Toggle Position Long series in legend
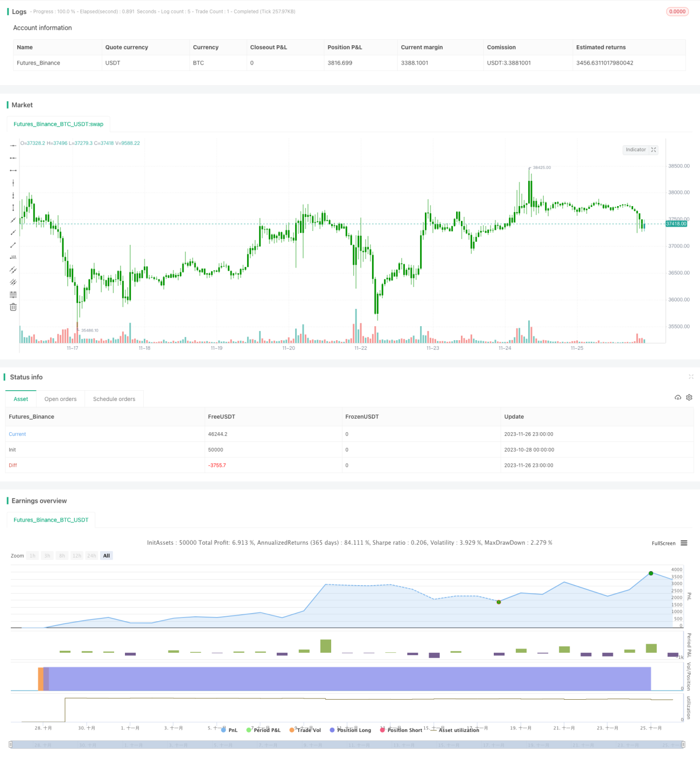Screen dimensions: 700x760 tap(351, 730)
